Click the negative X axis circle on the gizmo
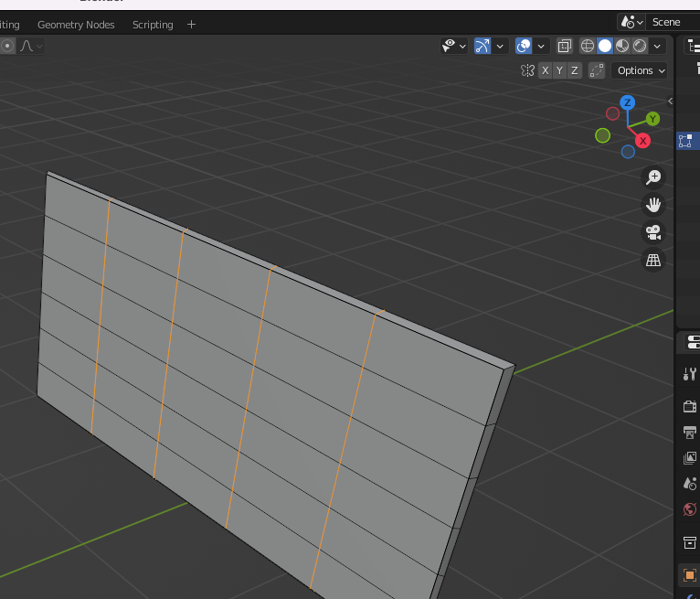The image size is (700, 599). pyautogui.click(x=612, y=113)
